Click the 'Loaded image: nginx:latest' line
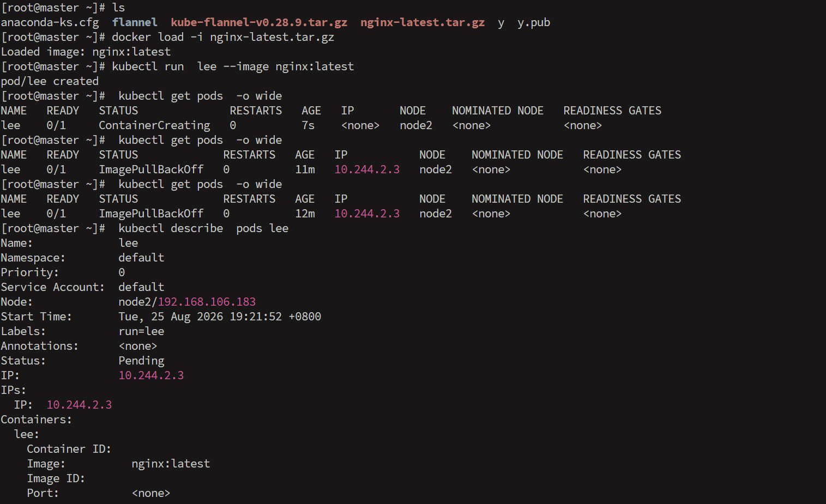Viewport: 826px width, 504px height. click(x=86, y=52)
